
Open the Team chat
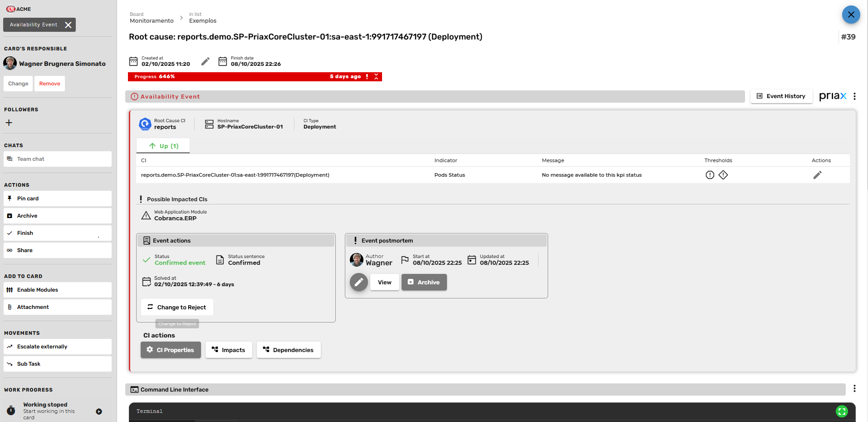[x=58, y=159]
